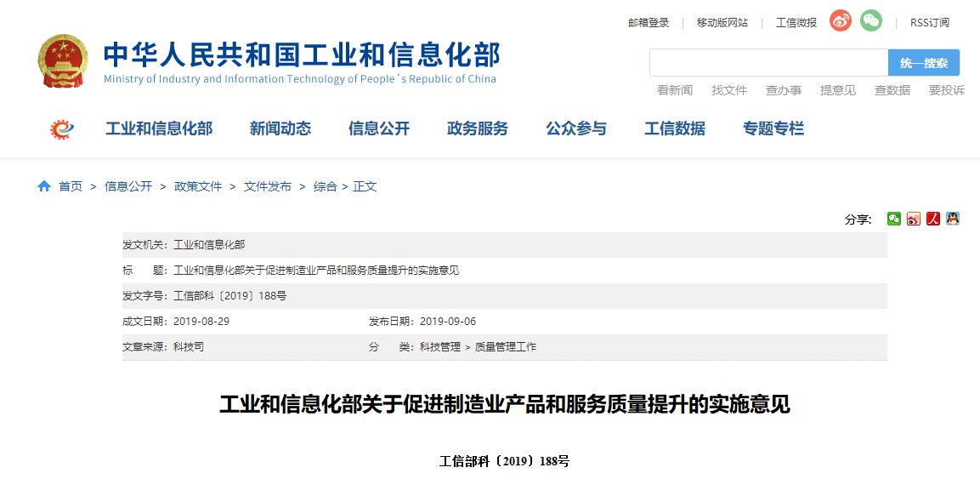
Task: Click the orange gear icon in navigation bar
Action: tap(62, 128)
